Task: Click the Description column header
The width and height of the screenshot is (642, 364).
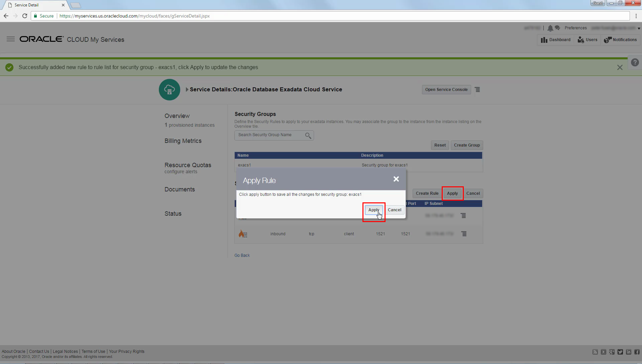Action: pos(372,156)
